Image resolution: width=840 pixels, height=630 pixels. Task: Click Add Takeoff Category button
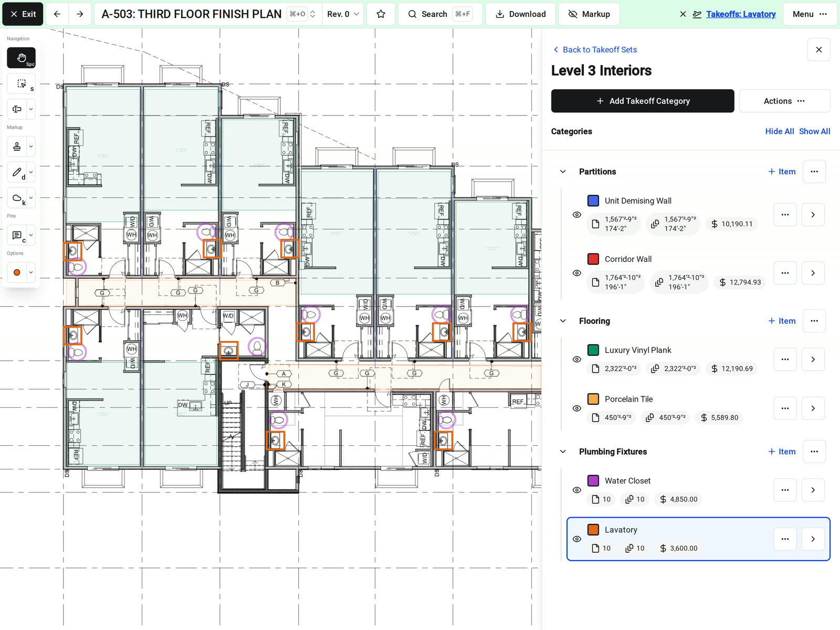pos(643,101)
